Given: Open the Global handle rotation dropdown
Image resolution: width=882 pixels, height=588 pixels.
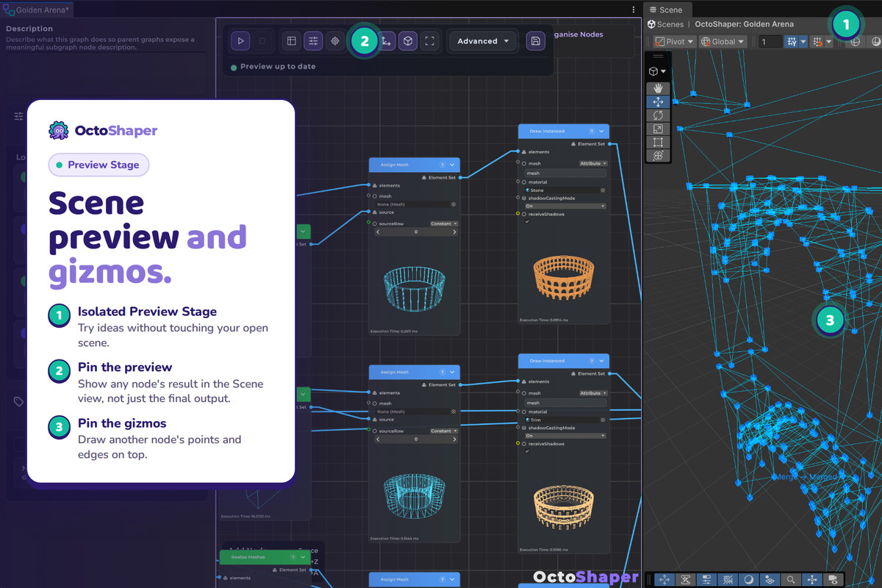Looking at the screenshot, I should coord(723,42).
